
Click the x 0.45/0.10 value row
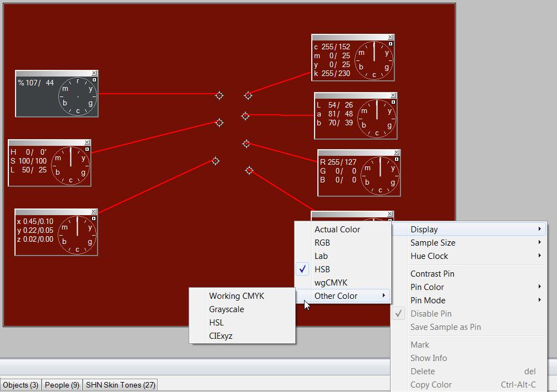click(x=35, y=222)
